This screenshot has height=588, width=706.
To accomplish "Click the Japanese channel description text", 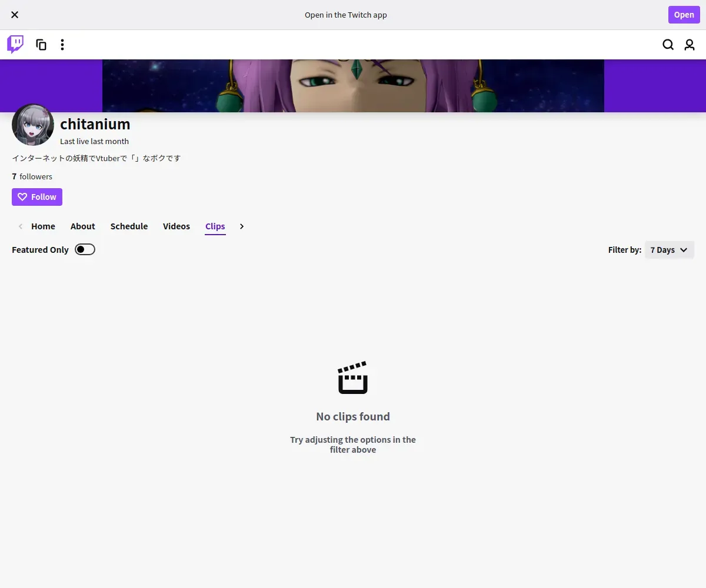I will pos(96,158).
